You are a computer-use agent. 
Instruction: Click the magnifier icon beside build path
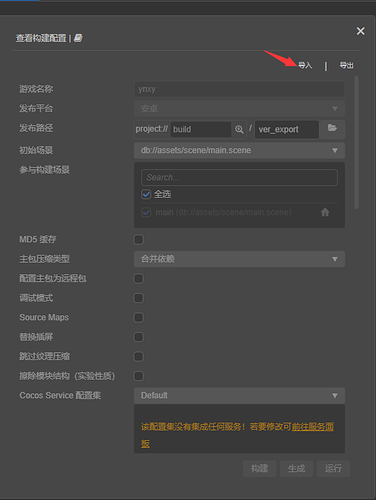pyautogui.click(x=239, y=129)
